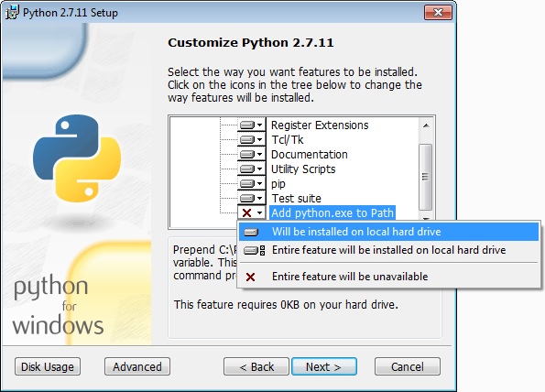The width and height of the screenshot is (545, 392).
Task: Click the feature tree scrollbar thumb
Action: pyautogui.click(x=425, y=177)
